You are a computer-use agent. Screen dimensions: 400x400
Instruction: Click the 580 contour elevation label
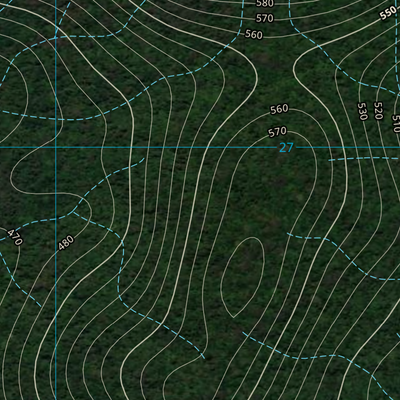click(265, 4)
